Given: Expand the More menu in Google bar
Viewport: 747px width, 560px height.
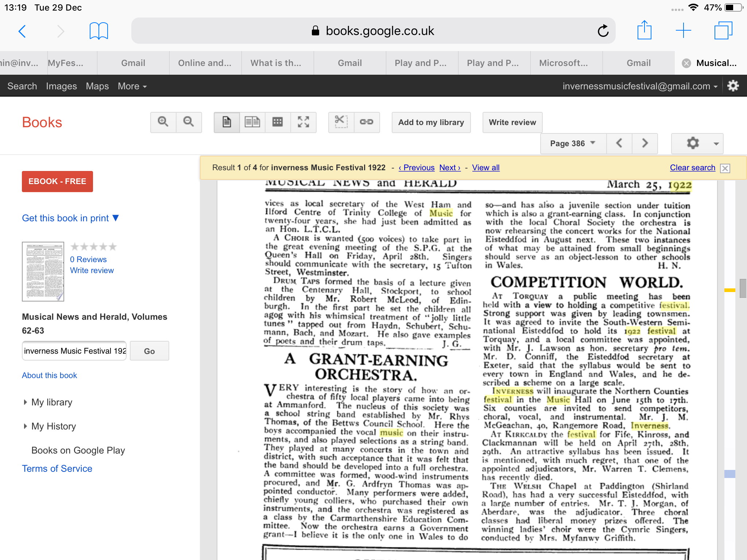Looking at the screenshot, I should pyautogui.click(x=132, y=86).
